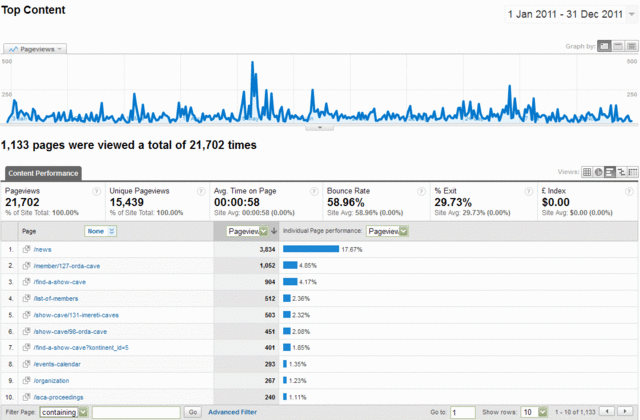Set graph by month icon

(630, 46)
